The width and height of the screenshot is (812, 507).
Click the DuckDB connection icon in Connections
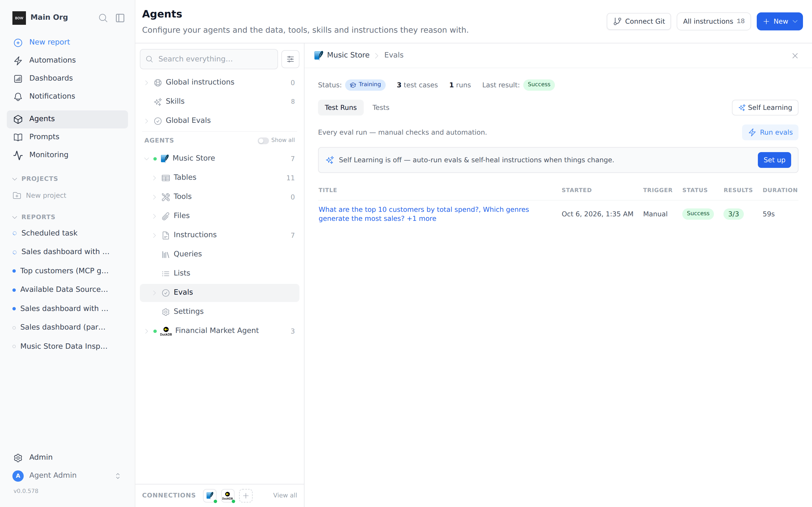pos(228,495)
